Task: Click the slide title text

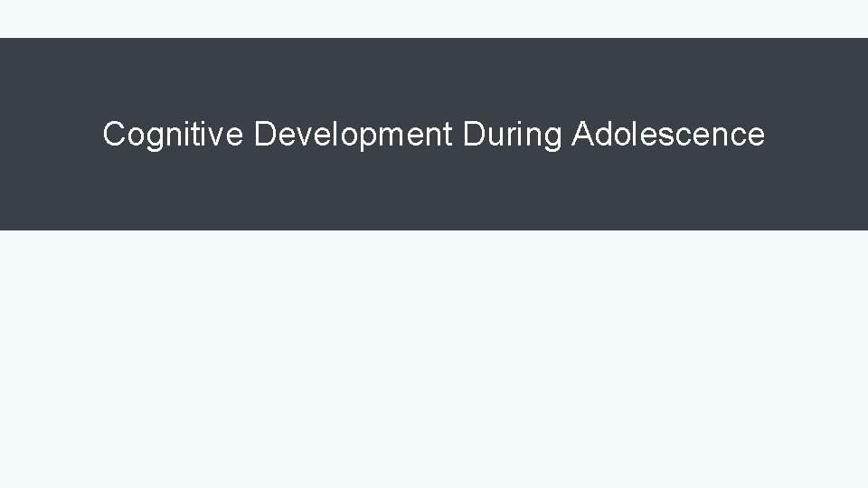Action: point(433,135)
